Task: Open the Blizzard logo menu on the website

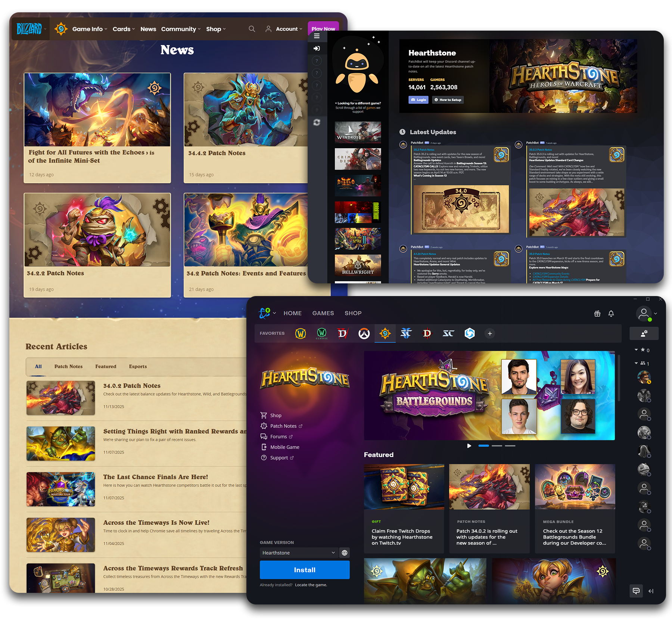Action: pos(31,29)
